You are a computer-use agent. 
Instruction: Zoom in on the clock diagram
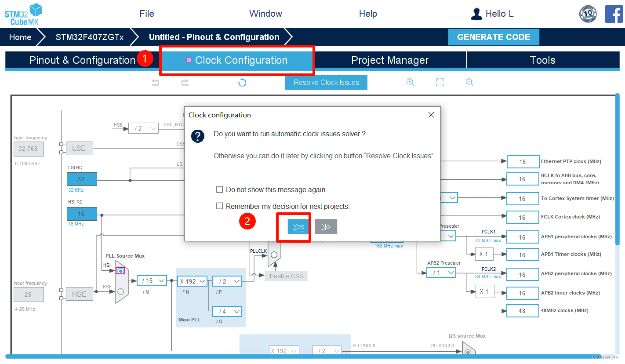point(410,82)
